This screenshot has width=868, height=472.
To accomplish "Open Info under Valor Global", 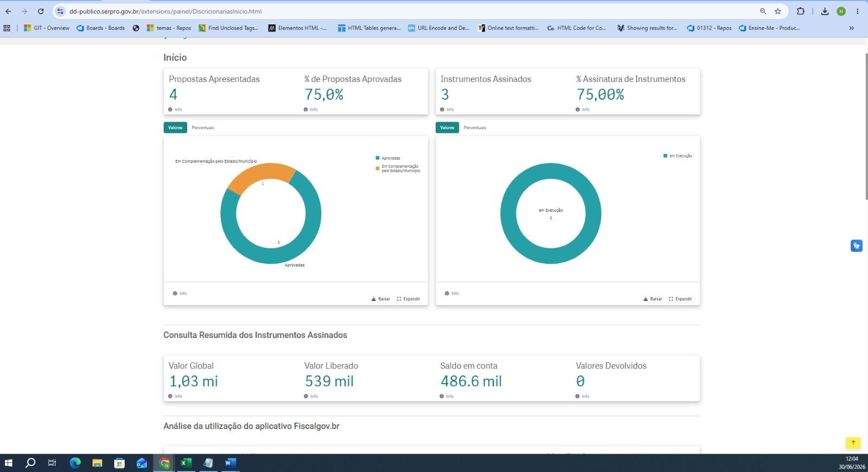I will pyautogui.click(x=175, y=397).
